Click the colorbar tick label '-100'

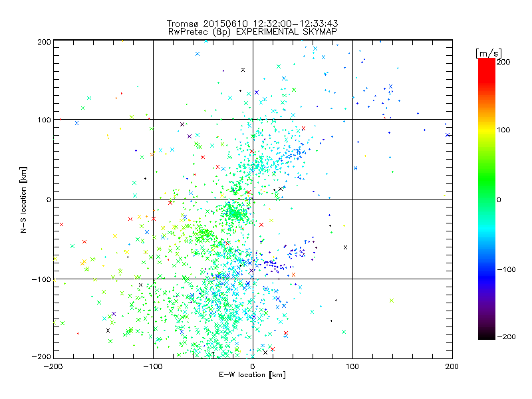coord(507,269)
